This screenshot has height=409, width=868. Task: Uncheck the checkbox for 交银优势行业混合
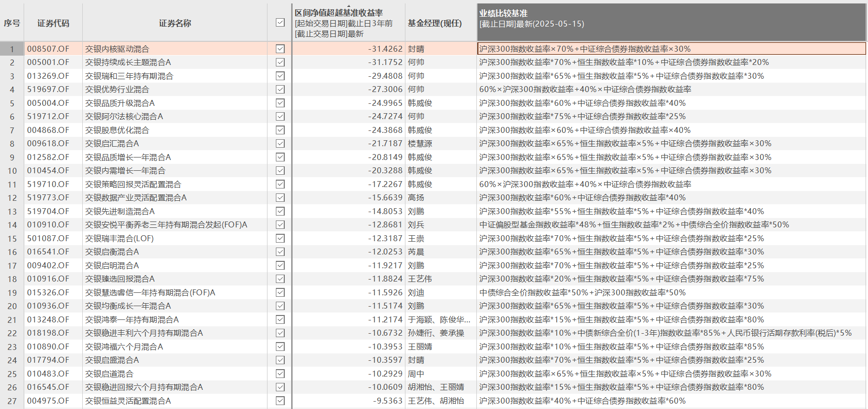click(x=280, y=90)
